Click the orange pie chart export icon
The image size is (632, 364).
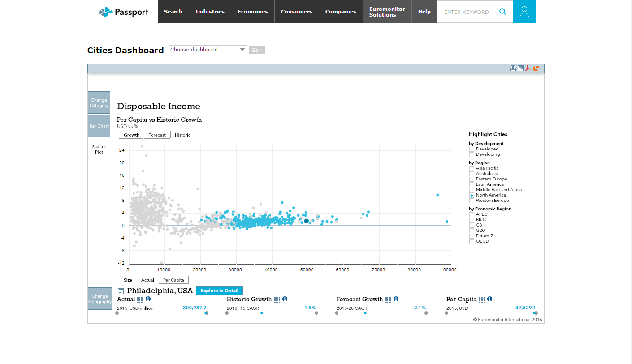[535, 68]
